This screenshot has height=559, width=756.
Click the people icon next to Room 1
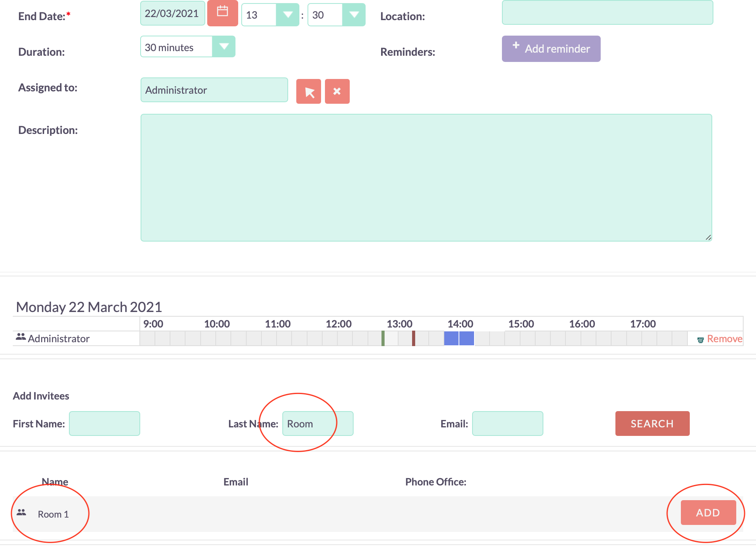pos(21,513)
